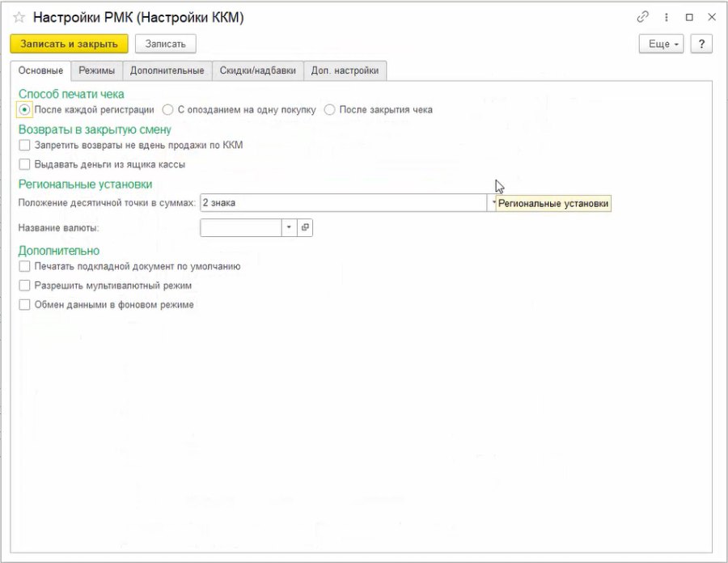The width and height of the screenshot is (728, 563).
Task: Focus the 'Название валюты' input field
Action: coord(241,227)
